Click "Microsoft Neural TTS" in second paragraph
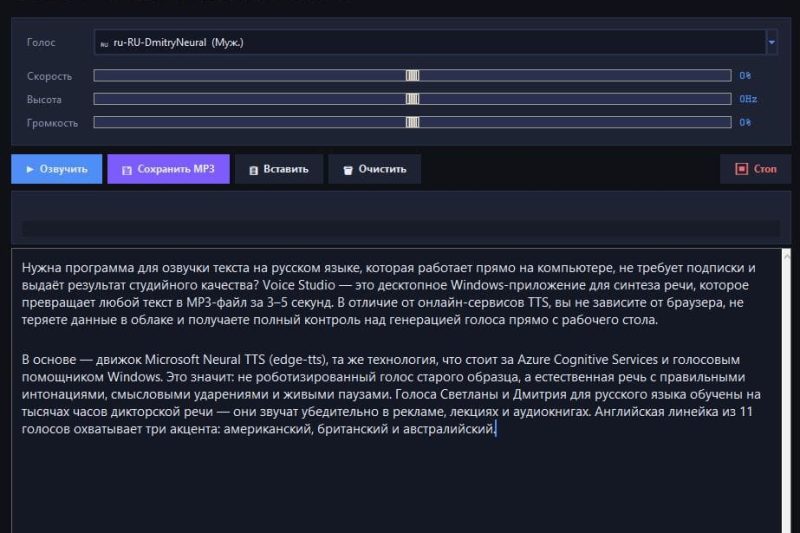The width and height of the screenshot is (800, 533). click(205, 360)
